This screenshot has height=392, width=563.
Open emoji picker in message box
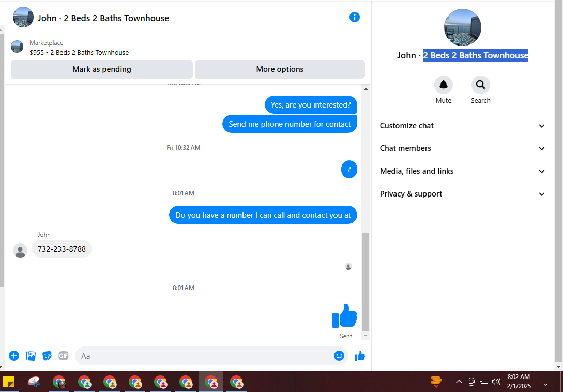pyautogui.click(x=339, y=356)
